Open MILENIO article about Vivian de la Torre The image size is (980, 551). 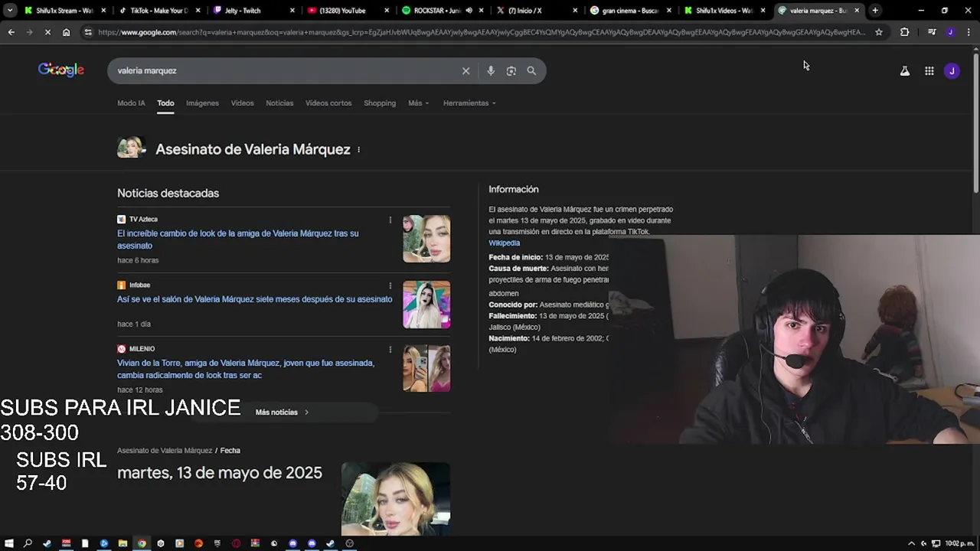pos(245,369)
